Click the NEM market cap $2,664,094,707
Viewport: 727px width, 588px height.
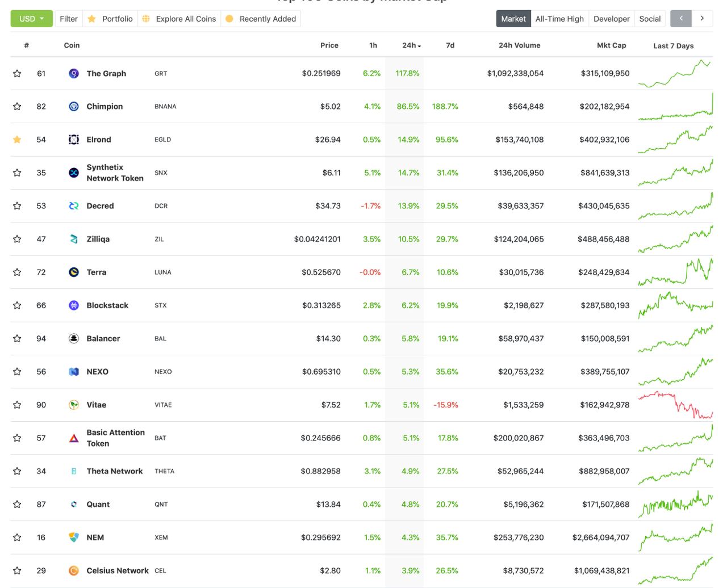click(601, 537)
